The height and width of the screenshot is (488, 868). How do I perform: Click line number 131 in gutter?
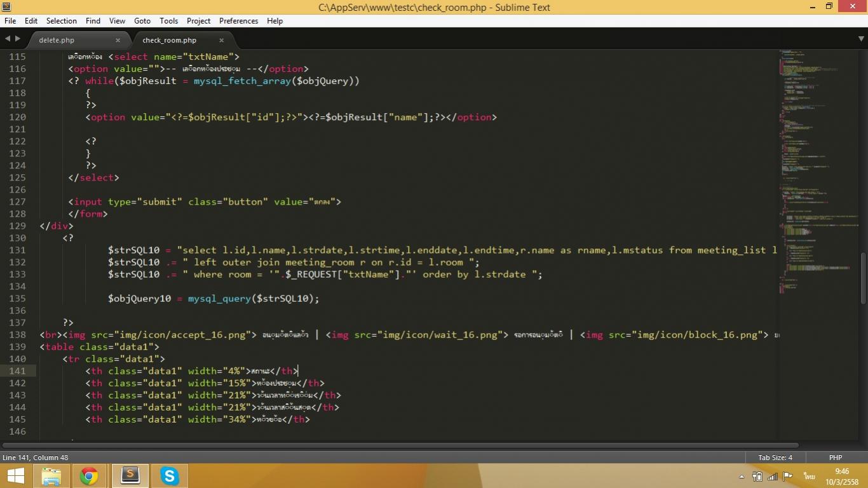[x=17, y=250]
